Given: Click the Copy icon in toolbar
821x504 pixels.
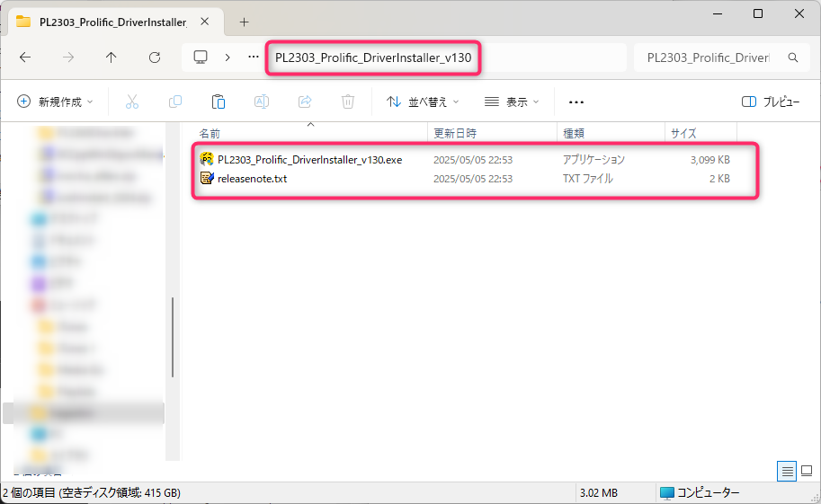Looking at the screenshot, I should click(175, 102).
